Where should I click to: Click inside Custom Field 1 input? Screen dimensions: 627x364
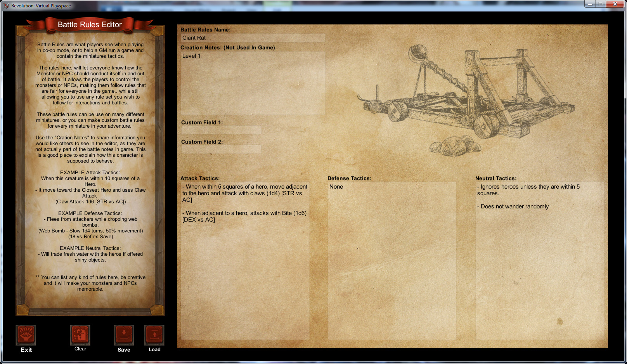click(x=221, y=130)
